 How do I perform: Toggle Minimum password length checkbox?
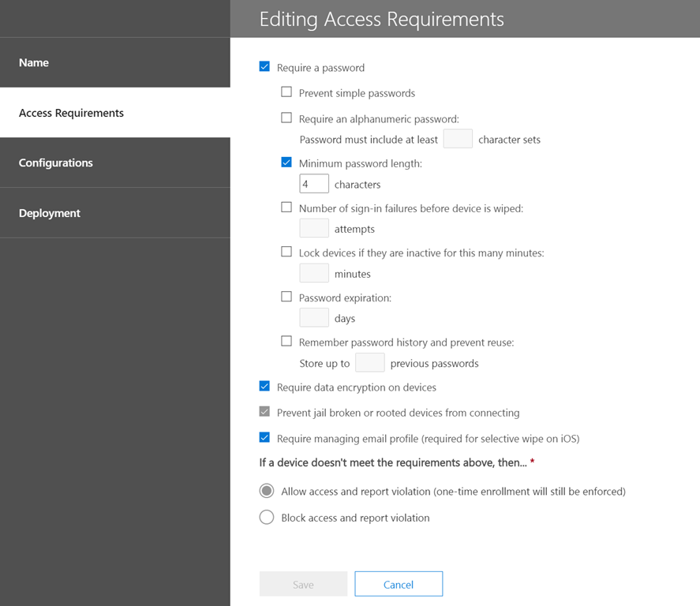pyautogui.click(x=286, y=163)
